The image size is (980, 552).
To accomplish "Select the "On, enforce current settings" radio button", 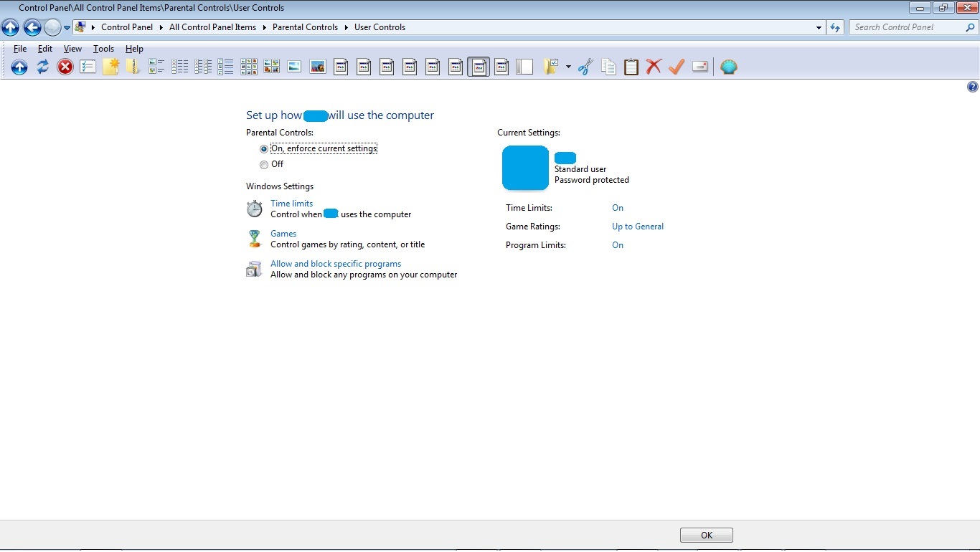I will click(x=264, y=149).
